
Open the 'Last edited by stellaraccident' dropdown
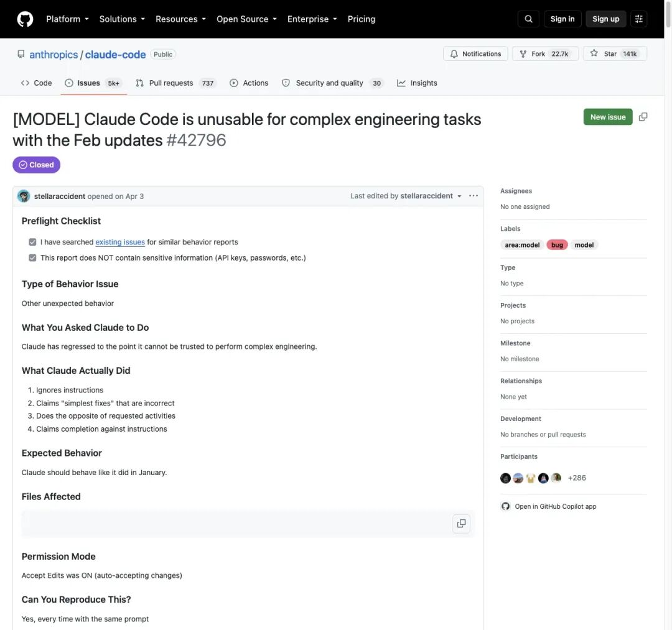406,196
